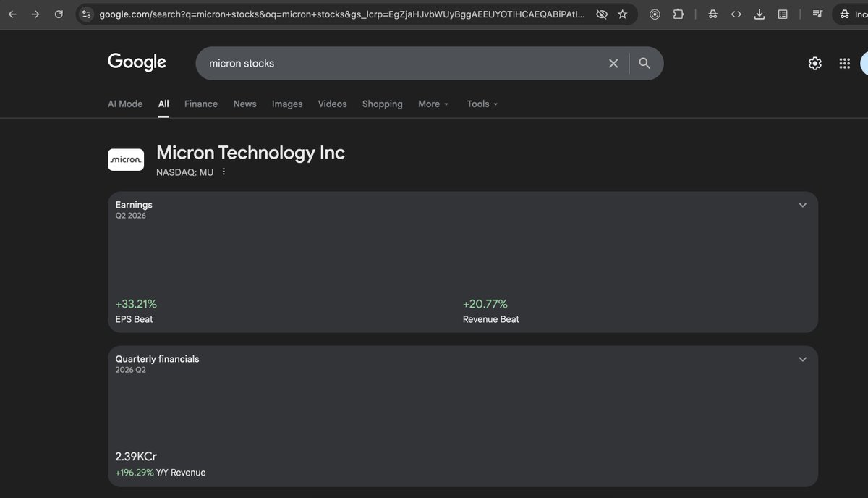Click the +196.29% Y/Y Revenue text
The width and height of the screenshot is (868, 498).
pyautogui.click(x=161, y=473)
